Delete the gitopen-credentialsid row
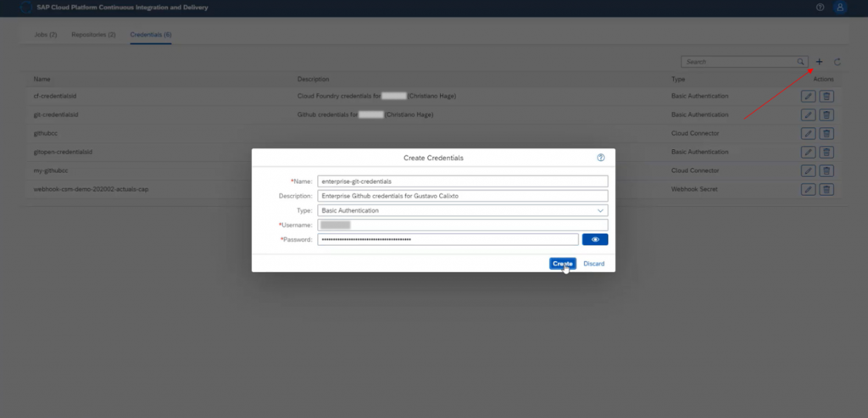 [826, 152]
